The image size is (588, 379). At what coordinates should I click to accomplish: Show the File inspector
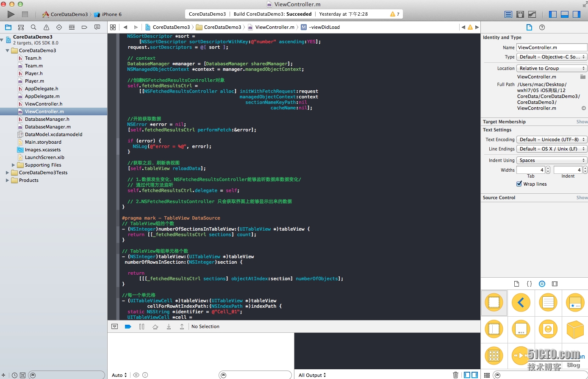[x=529, y=27]
